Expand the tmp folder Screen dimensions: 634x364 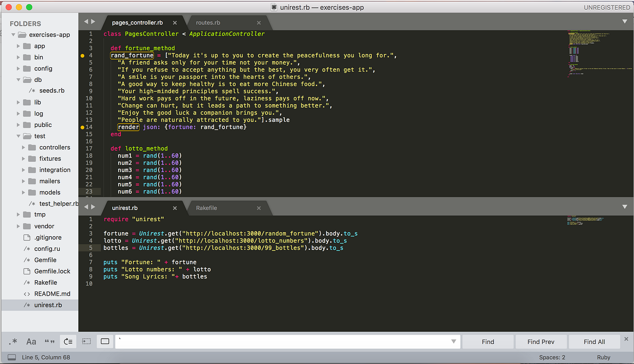click(x=19, y=215)
